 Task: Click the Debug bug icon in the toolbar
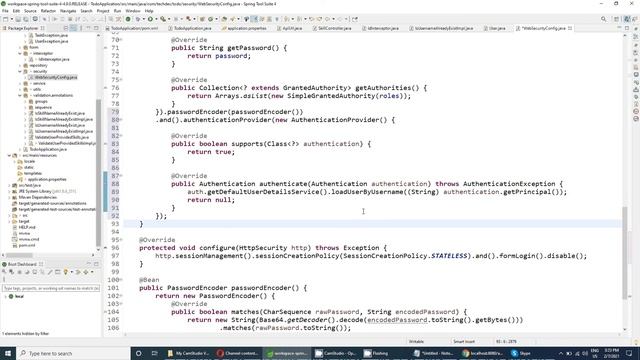138,19
